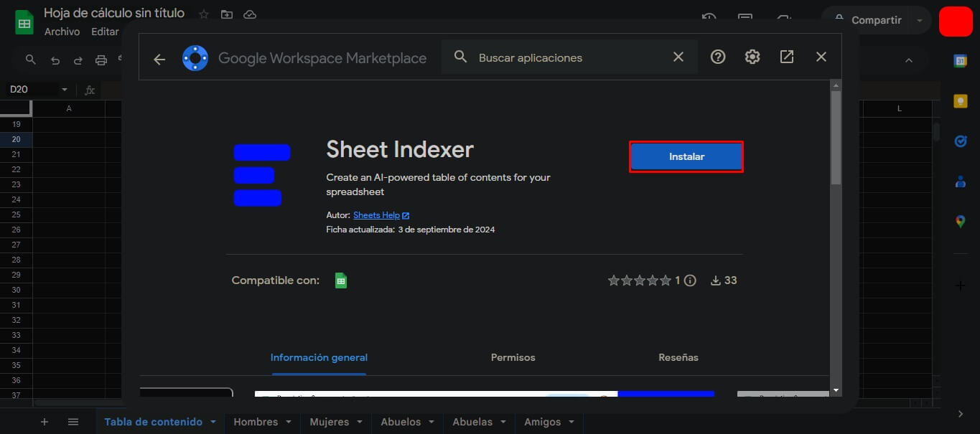Click the Compartir share button

click(x=867, y=21)
